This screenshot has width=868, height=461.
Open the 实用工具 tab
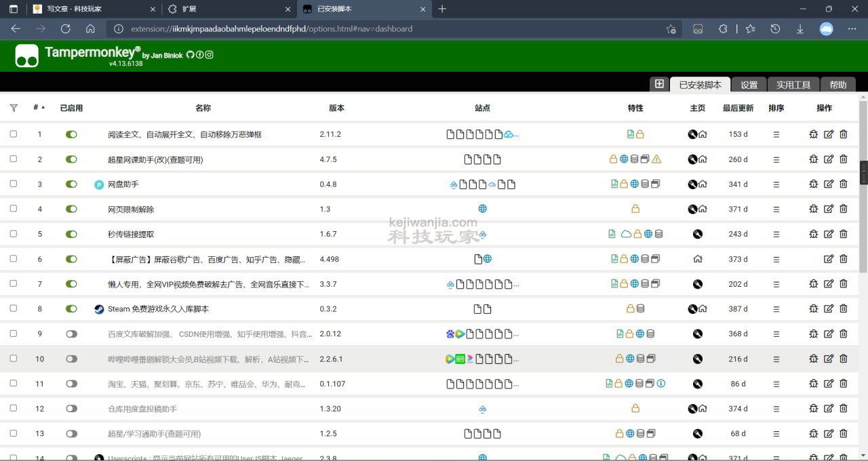(x=793, y=85)
